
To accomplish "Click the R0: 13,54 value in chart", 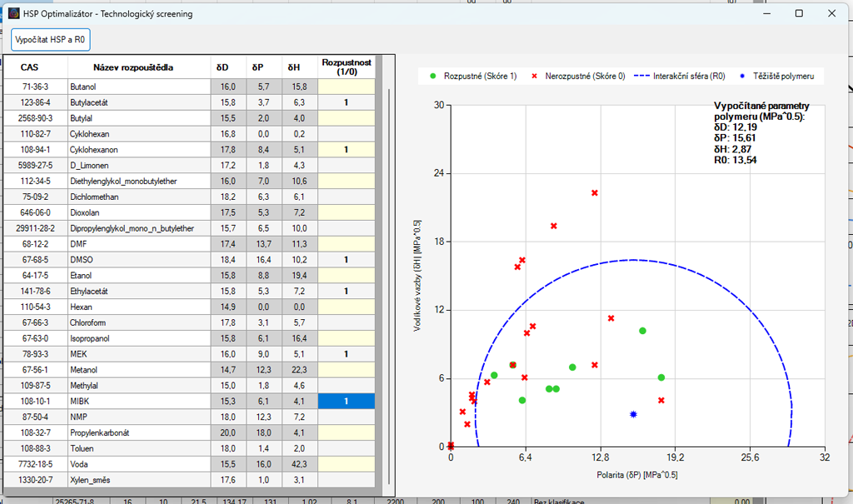I will [x=736, y=160].
